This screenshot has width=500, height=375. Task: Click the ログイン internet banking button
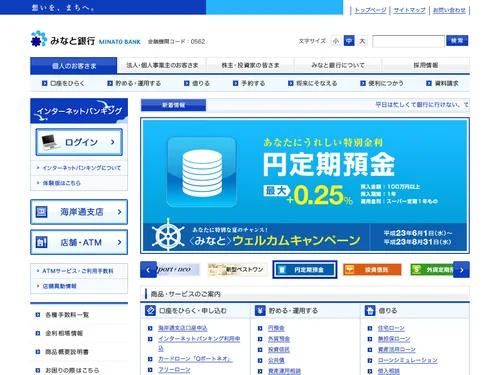(x=79, y=142)
